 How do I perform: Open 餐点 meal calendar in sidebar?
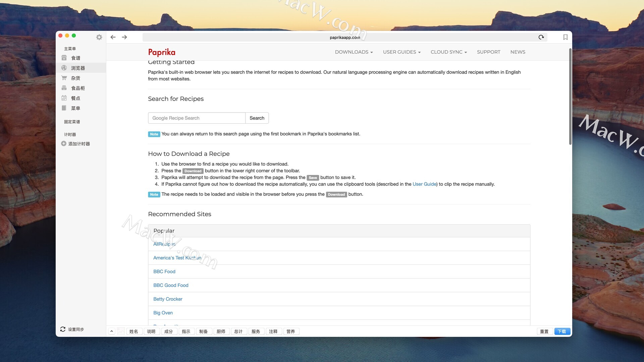pos(81,98)
